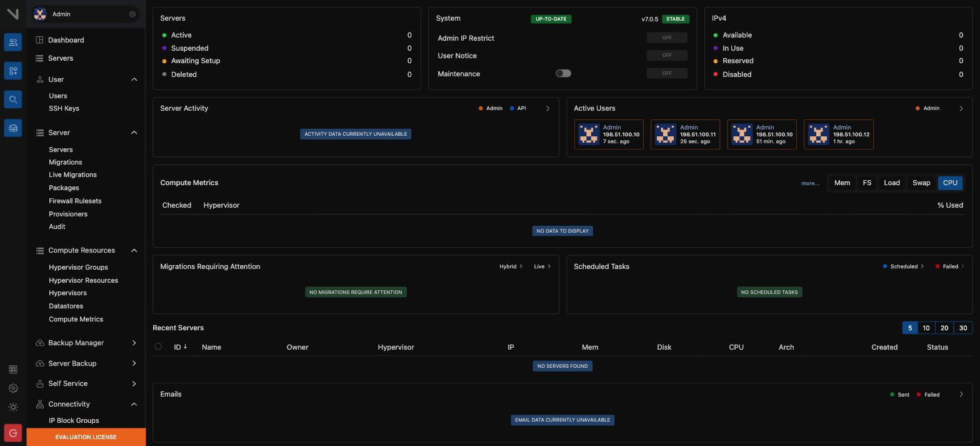Show 5 recent servers
The height and width of the screenshot is (446, 980).
click(910, 328)
